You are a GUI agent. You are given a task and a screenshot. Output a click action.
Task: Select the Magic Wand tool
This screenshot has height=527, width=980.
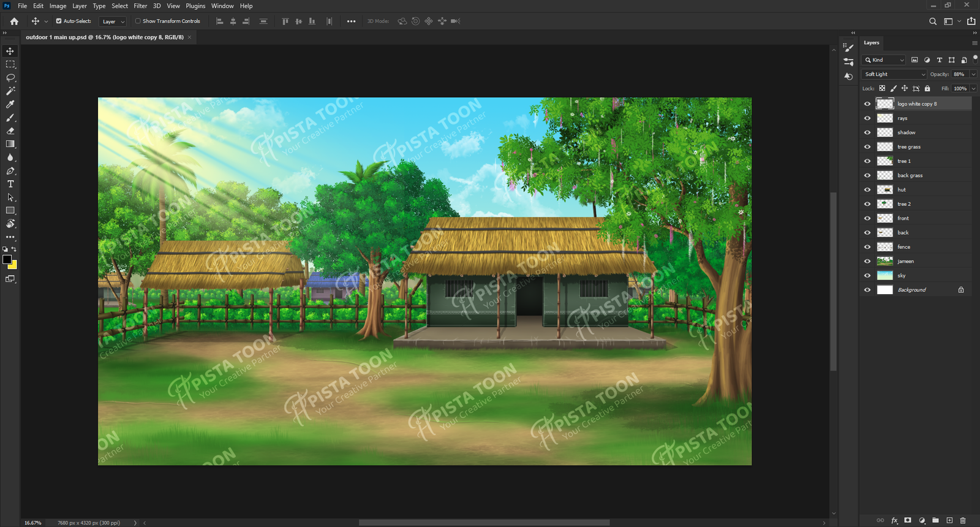(x=10, y=91)
